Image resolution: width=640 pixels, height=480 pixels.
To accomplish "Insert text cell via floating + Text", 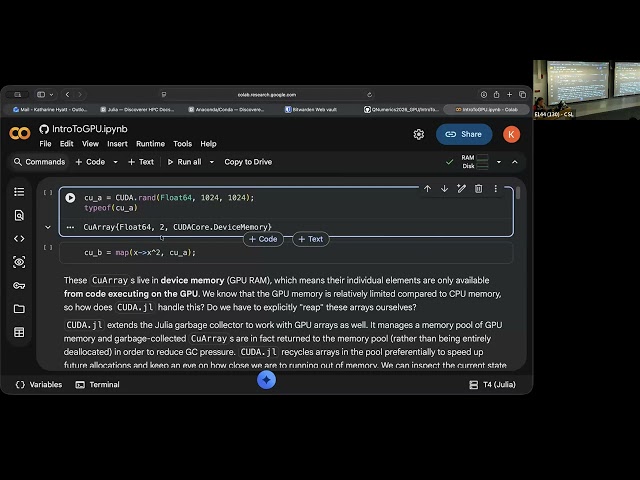I will point(311,239).
